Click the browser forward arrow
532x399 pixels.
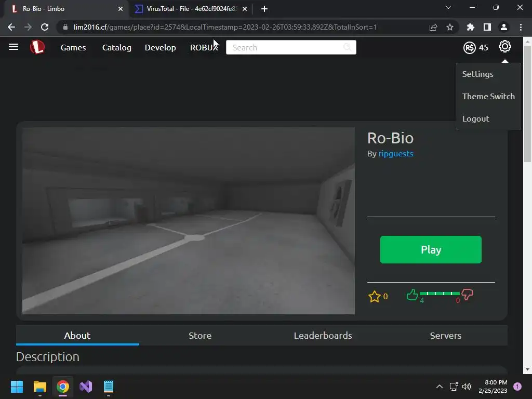[x=28, y=27]
